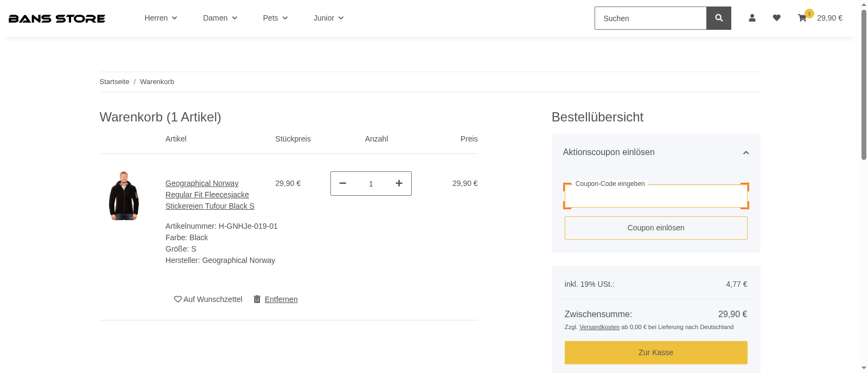The width and height of the screenshot is (868, 373).
Task: Click the fleece jacket product thumbnail
Action: point(124,196)
